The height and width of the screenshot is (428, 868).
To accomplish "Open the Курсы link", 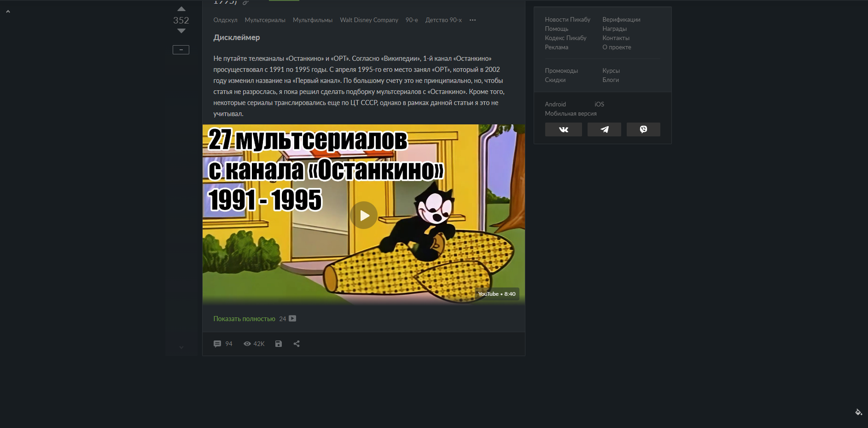I will pos(611,70).
